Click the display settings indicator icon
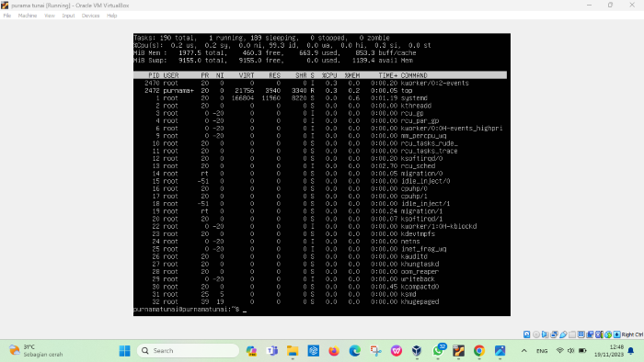The height and width of the screenshot is (362, 644). point(581,334)
